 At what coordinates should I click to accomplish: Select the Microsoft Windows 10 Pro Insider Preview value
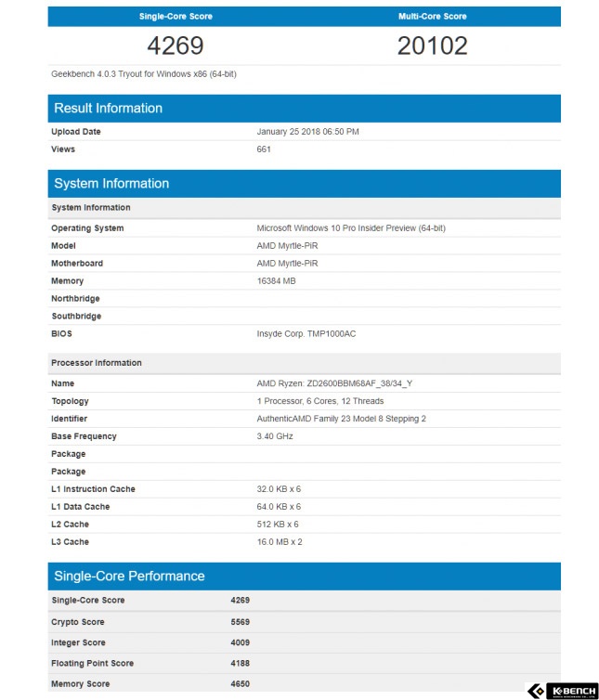click(351, 228)
